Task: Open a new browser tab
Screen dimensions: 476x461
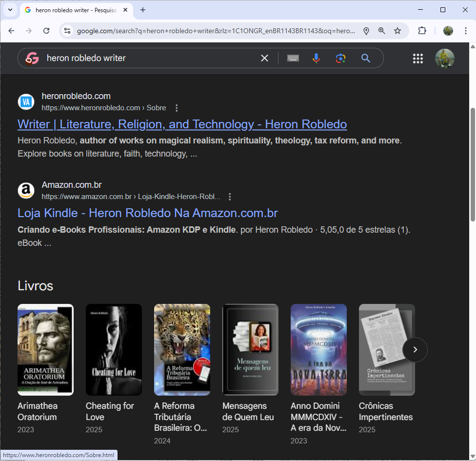Action: point(143,10)
